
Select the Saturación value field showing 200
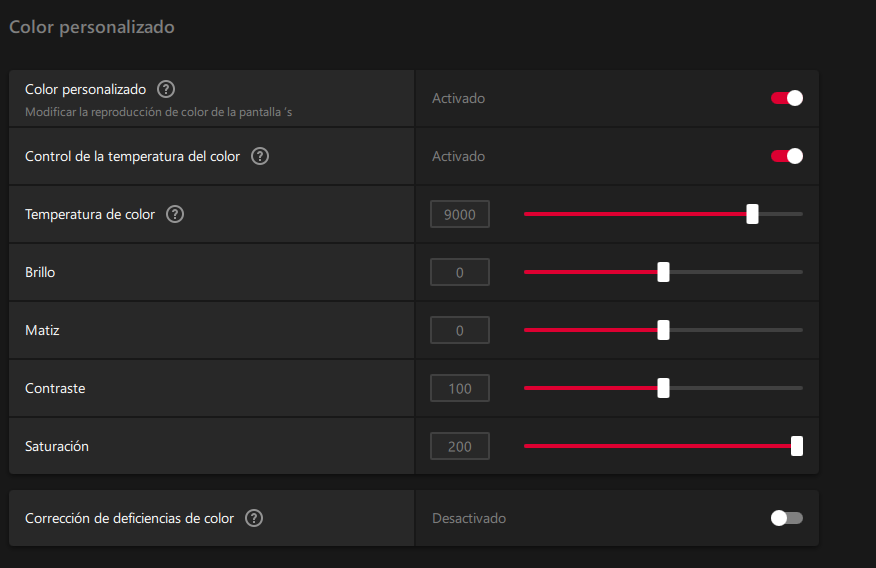(x=460, y=446)
